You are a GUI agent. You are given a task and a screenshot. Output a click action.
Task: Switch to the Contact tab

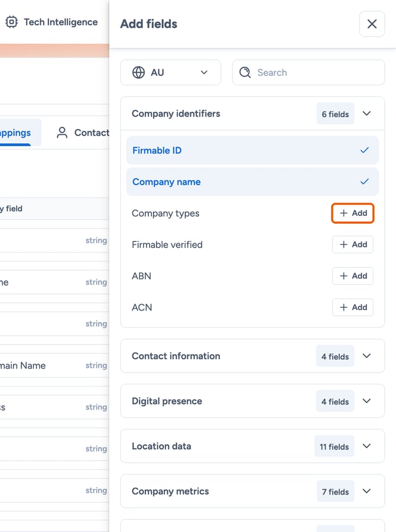coord(83,133)
